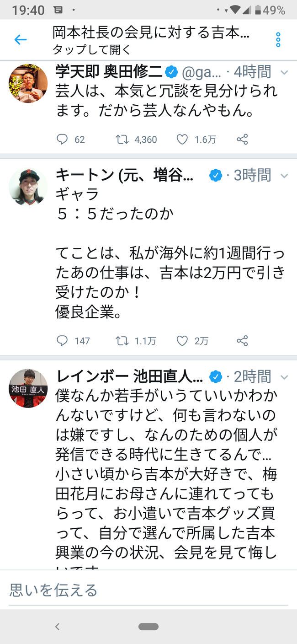
Task: Tap the 岡本社長の会見 title header to open
Action: [x=151, y=40]
